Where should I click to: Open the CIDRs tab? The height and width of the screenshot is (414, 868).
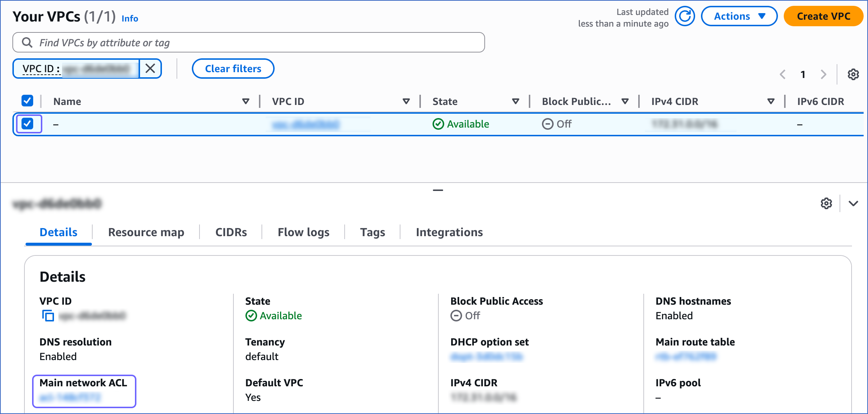click(x=231, y=233)
